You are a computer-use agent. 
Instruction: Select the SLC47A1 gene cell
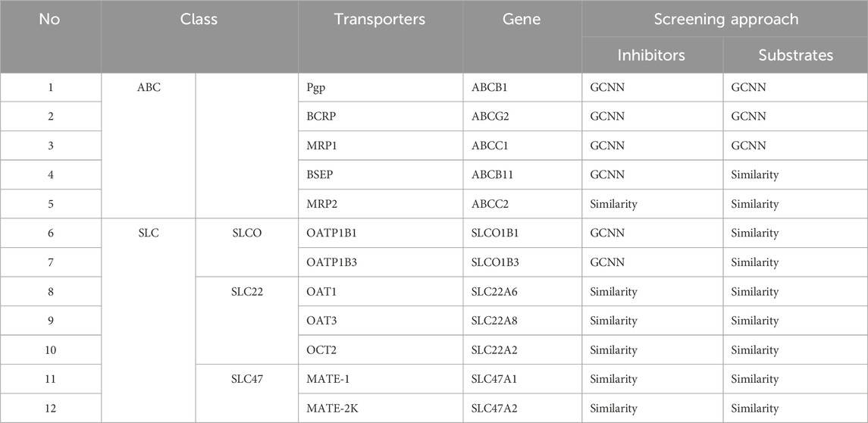[x=522, y=379]
